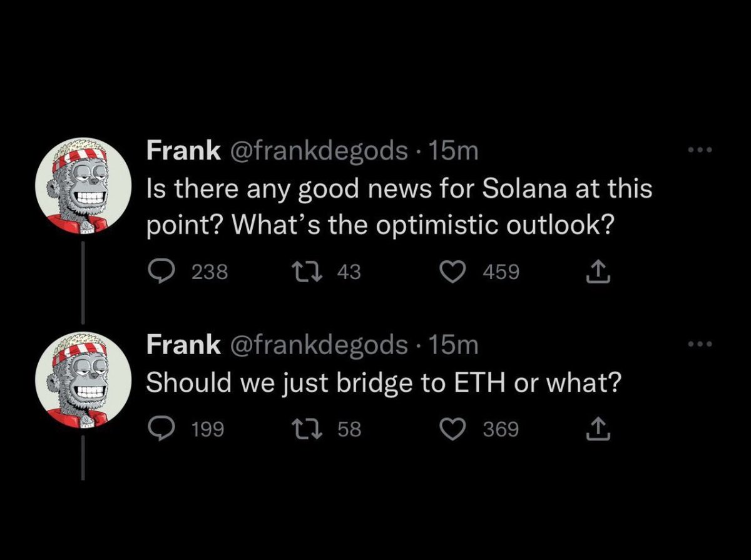
Task: Like the tweet with 459 likes
Action: point(451,272)
